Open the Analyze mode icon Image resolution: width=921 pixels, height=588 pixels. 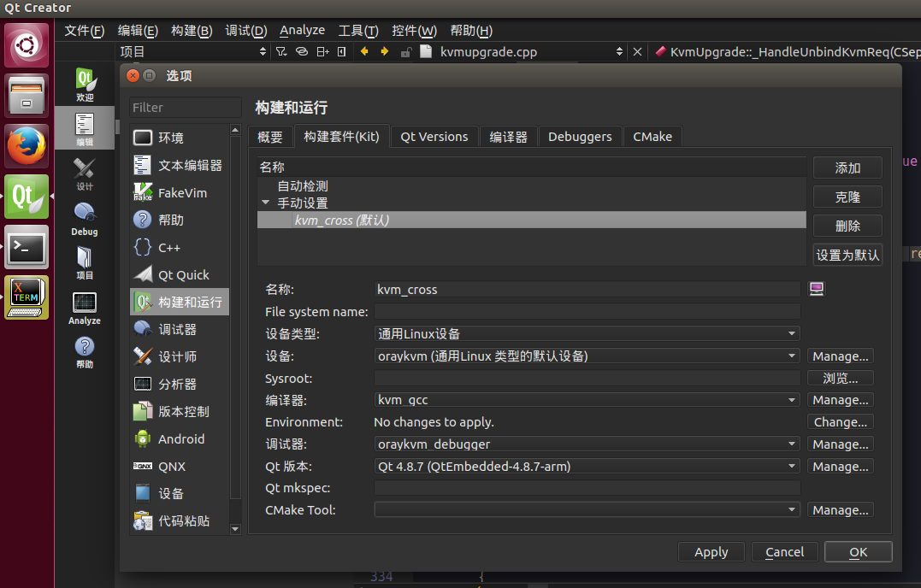[x=85, y=308]
